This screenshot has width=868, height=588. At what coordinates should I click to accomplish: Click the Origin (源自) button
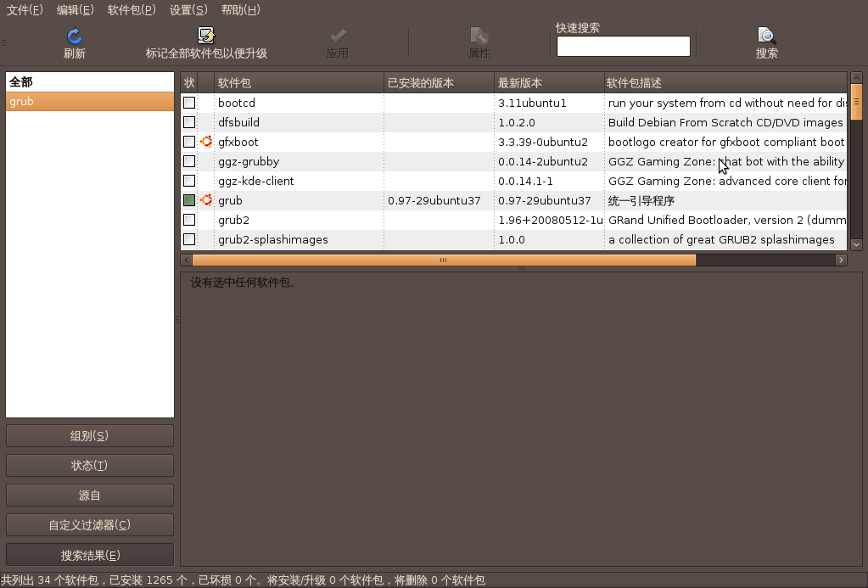[90, 496]
